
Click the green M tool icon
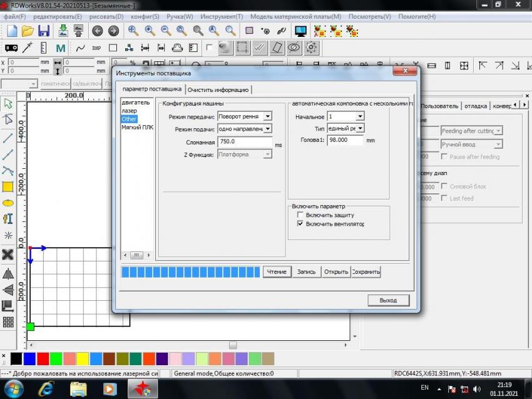(61, 48)
